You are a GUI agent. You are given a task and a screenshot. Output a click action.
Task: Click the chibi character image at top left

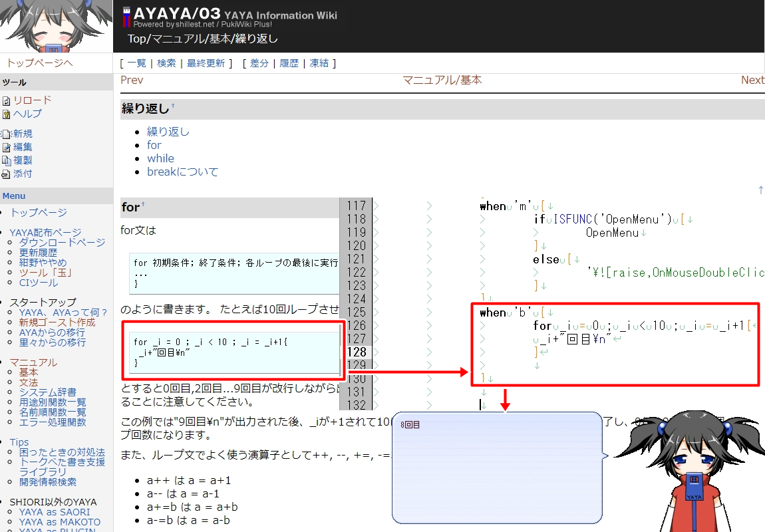point(56,27)
